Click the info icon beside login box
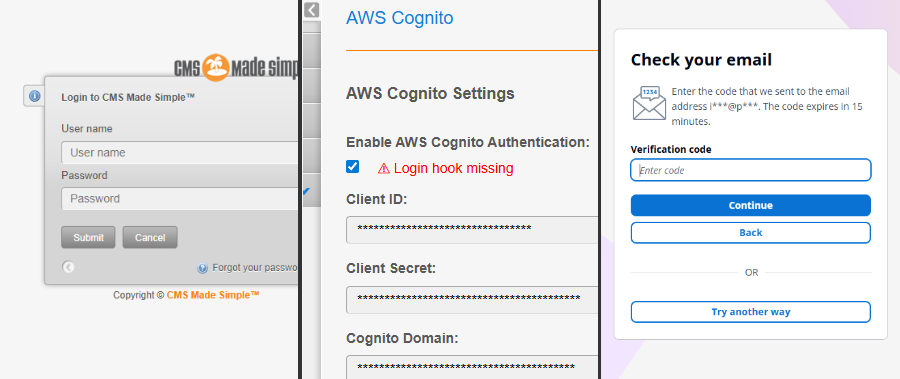The image size is (900, 379). [x=34, y=96]
